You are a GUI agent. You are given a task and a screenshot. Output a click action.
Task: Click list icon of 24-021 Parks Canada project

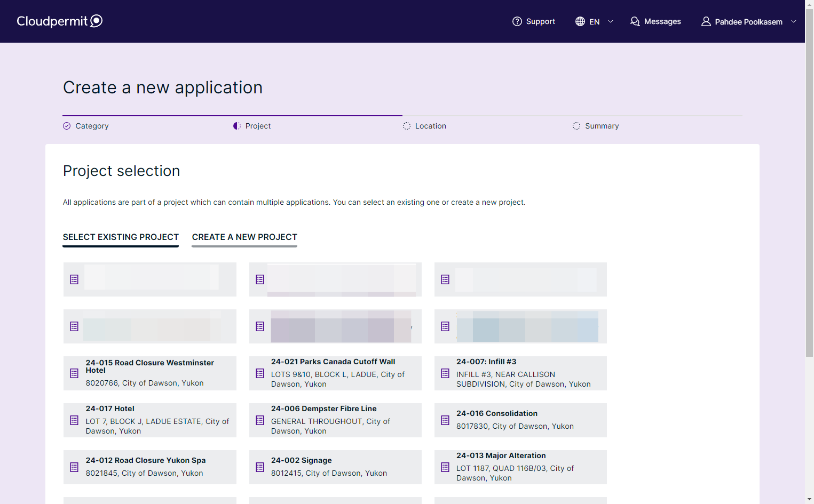pos(260,373)
